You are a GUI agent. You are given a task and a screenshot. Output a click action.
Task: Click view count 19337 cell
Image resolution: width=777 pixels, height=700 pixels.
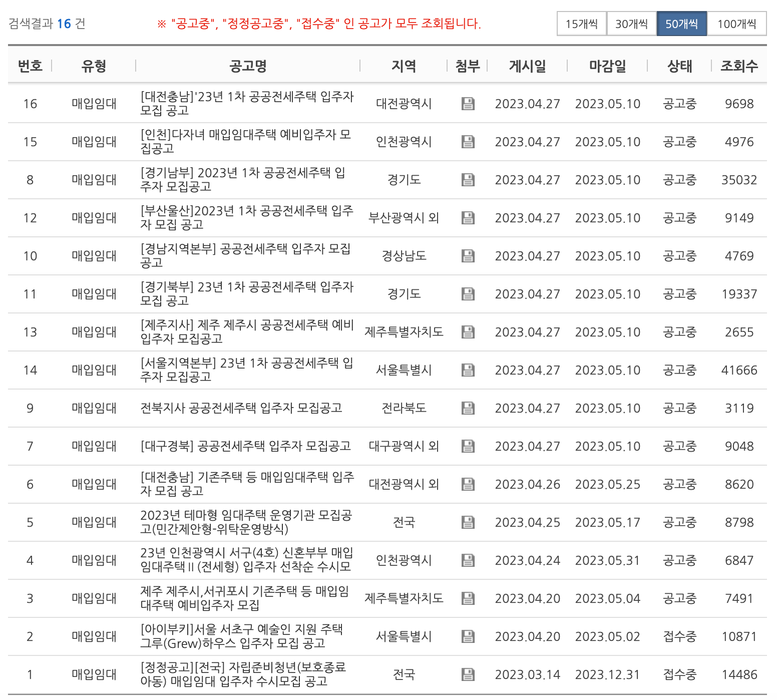[739, 294]
